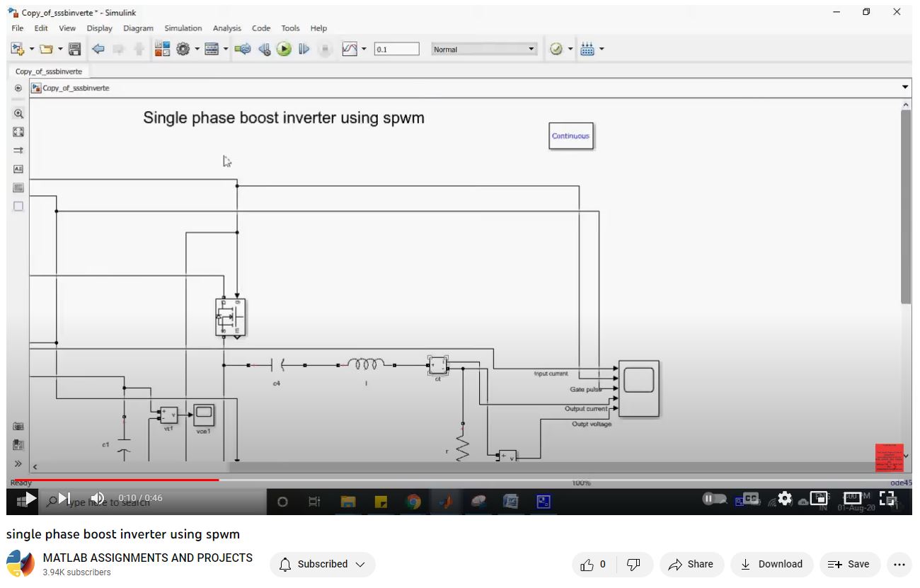Image resolution: width=920 pixels, height=588 pixels.
Task: Click the Zoom In sidebar icon
Action: click(18, 113)
